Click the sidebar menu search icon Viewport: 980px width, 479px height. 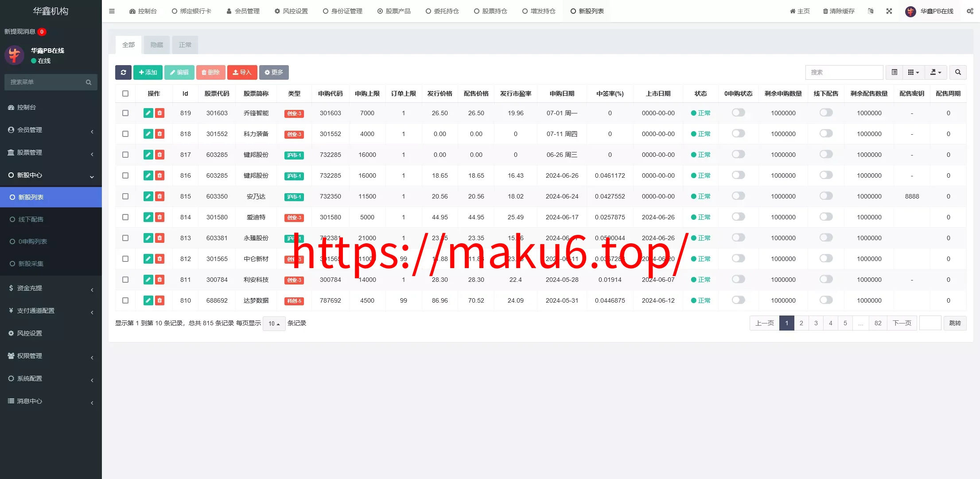tap(89, 82)
